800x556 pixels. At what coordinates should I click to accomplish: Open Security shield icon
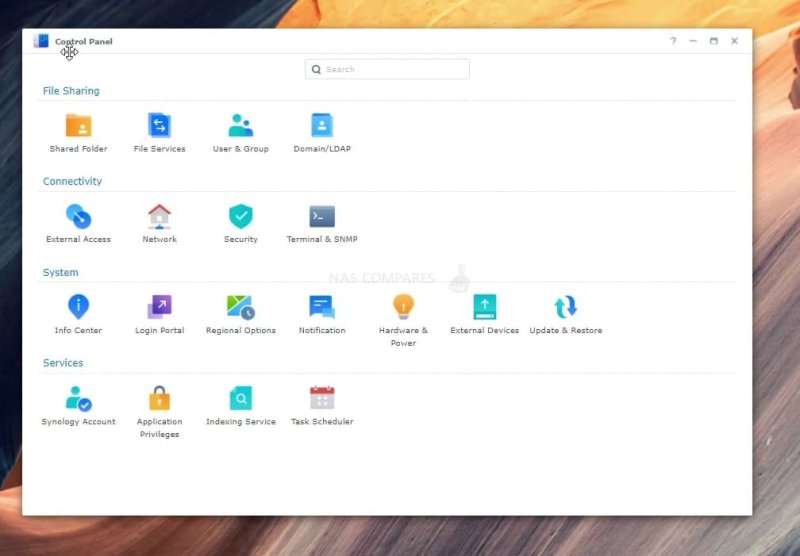[x=241, y=216]
